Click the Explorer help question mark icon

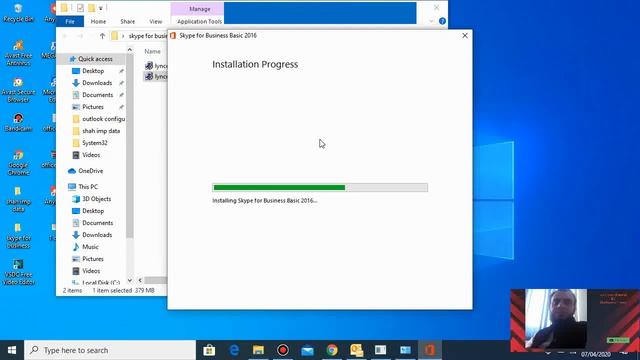[x=442, y=21]
